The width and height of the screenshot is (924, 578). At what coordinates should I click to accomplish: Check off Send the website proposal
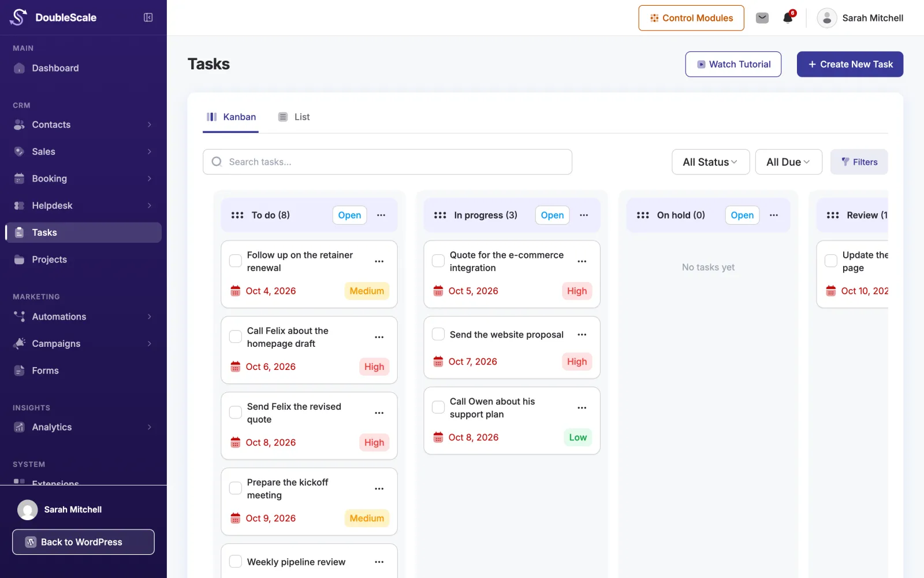[438, 334]
